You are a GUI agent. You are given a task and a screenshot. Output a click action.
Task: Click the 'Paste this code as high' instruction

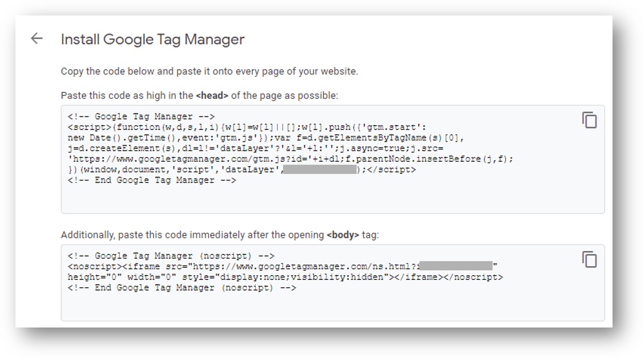199,95
